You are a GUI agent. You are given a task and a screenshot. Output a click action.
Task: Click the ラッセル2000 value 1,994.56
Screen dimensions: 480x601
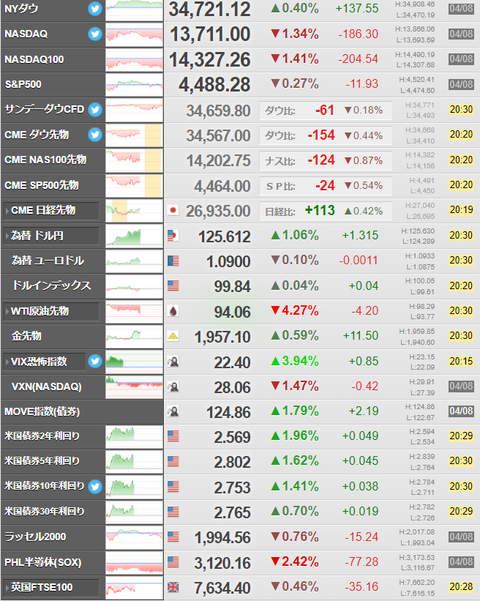(222, 538)
